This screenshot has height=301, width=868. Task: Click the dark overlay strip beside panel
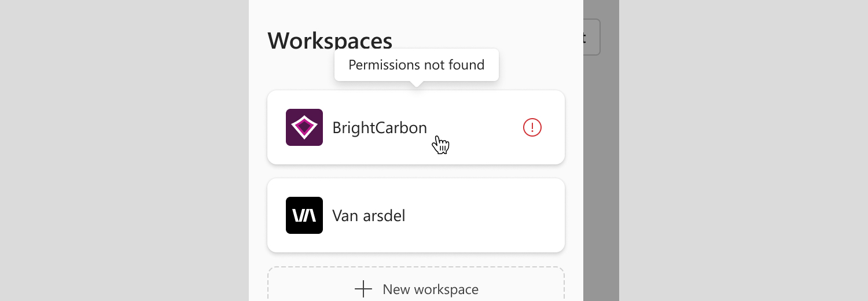click(x=601, y=174)
